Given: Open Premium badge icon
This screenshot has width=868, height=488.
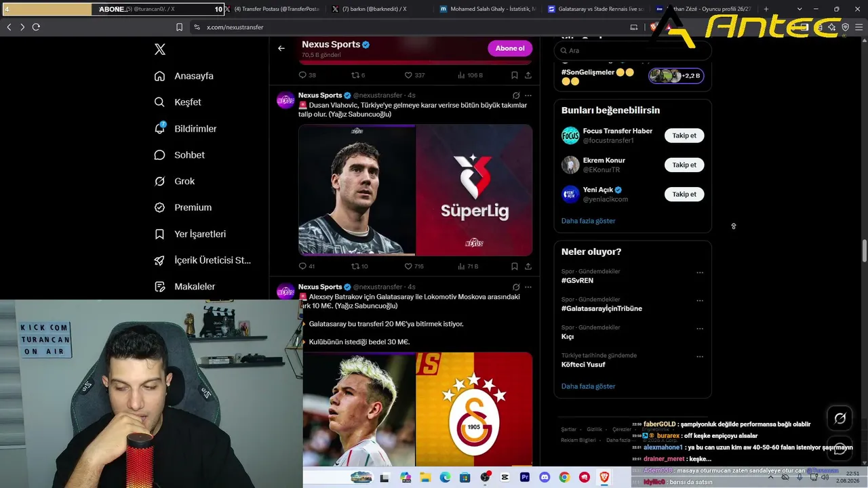Looking at the screenshot, I should click(x=160, y=207).
